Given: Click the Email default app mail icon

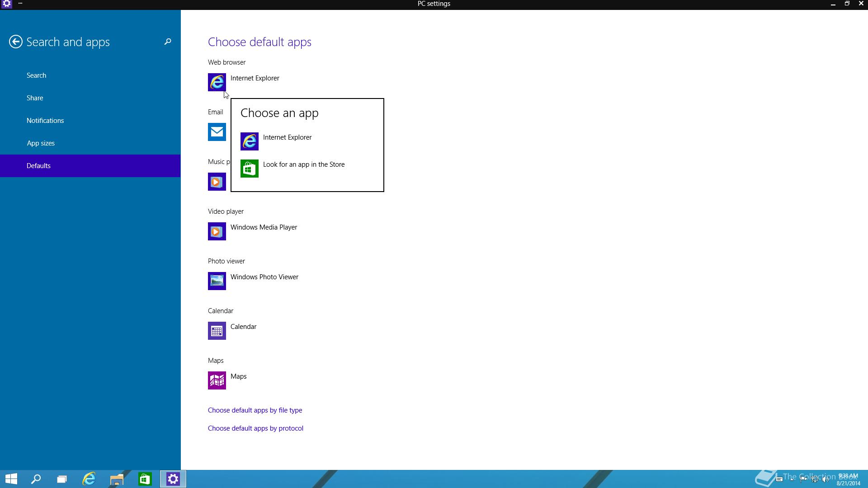Looking at the screenshot, I should 217,132.
